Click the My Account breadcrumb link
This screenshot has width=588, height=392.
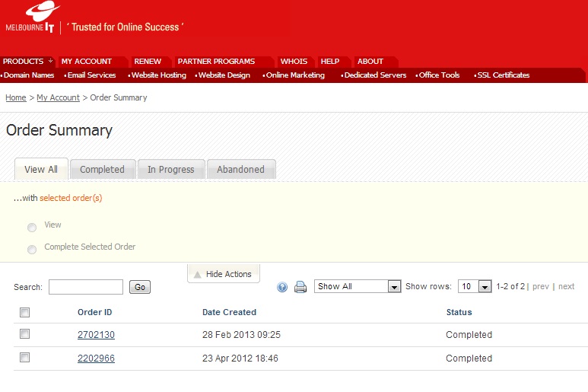click(58, 97)
